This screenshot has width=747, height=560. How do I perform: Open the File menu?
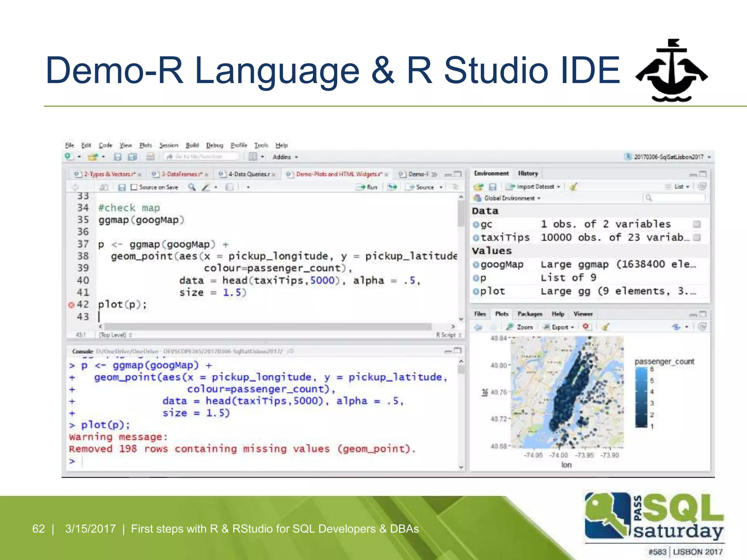(69, 145)
